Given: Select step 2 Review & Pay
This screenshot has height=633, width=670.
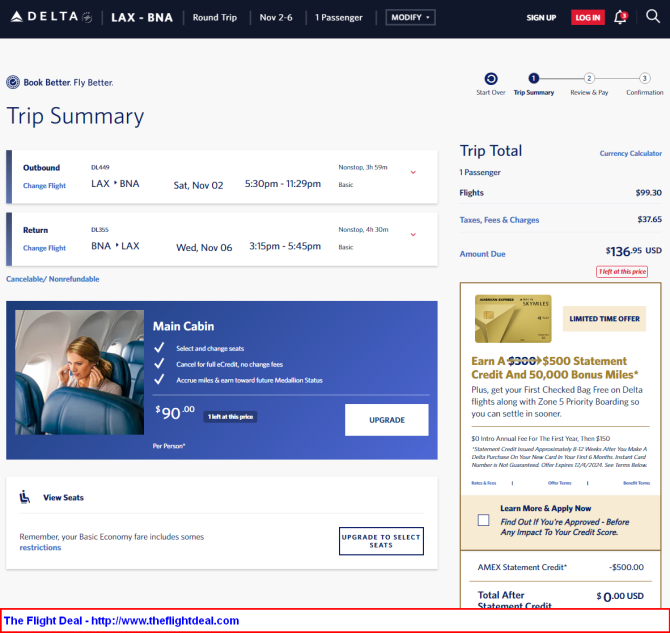Looking at the screenshot, I should (x=589, y=84).
